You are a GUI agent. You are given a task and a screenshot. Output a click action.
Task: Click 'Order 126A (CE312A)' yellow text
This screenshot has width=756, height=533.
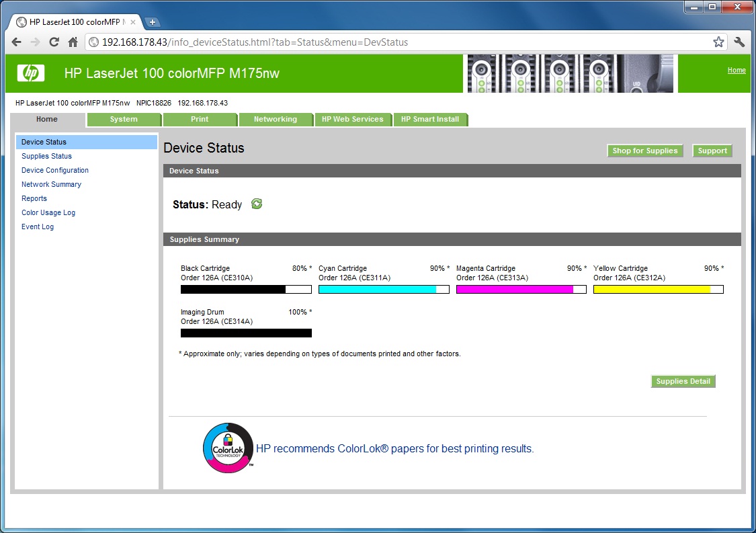629,278
